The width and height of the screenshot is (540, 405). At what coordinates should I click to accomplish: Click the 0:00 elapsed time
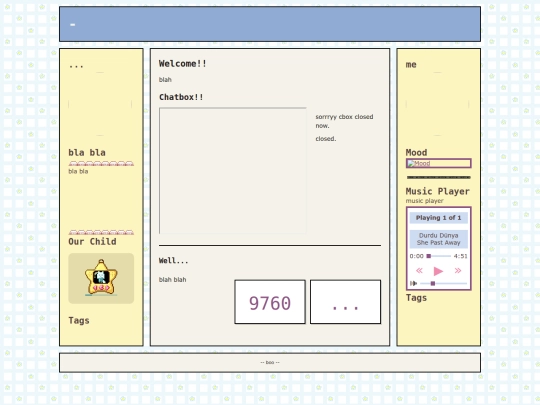pos(417,256)
